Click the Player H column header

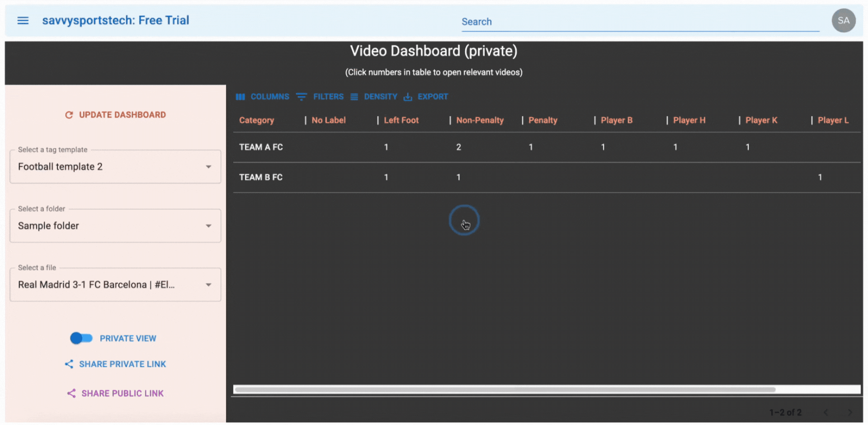tap(689, 120)
